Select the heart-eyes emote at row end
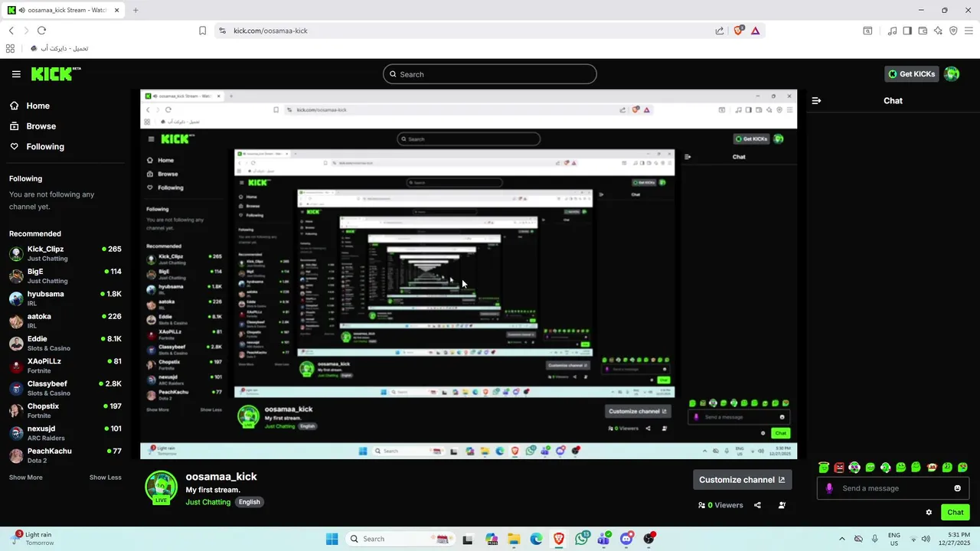The image size is (980, 551). tap(963, 468)
